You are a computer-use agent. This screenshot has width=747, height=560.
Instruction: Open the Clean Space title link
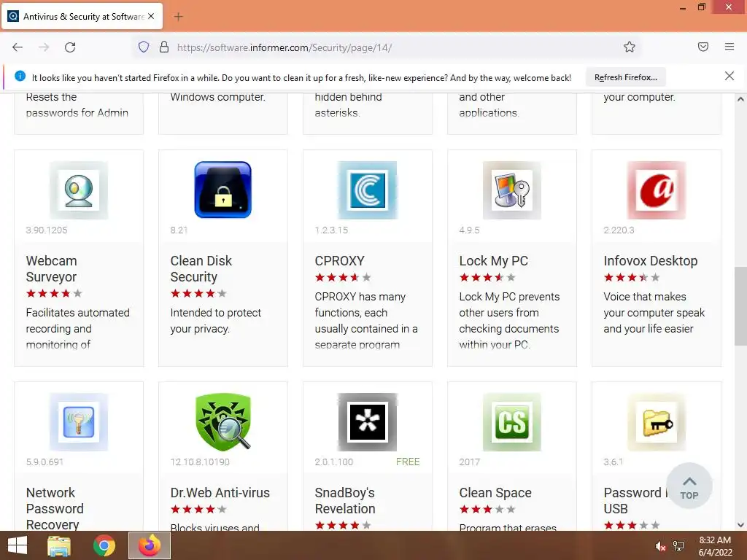click(x=495, y=493)
